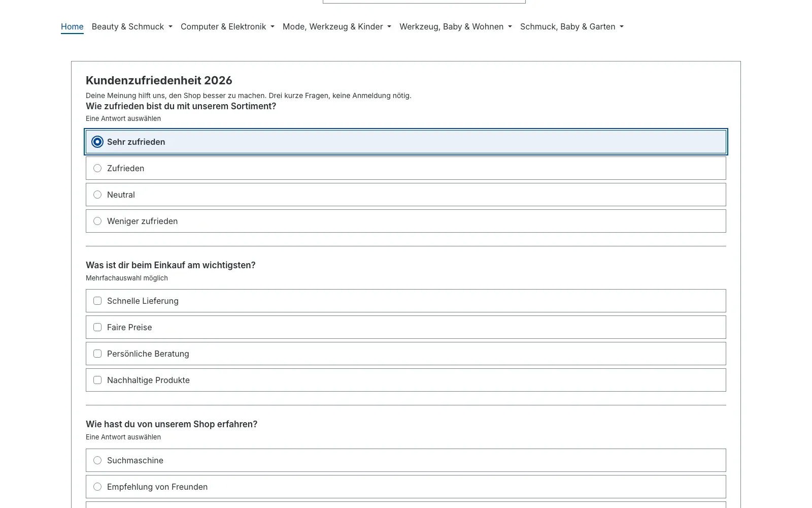Click the 'Kundenzufriedenheit 2026' heading
Viewport: 812px width, 508px height.
(x=159, y=80)
